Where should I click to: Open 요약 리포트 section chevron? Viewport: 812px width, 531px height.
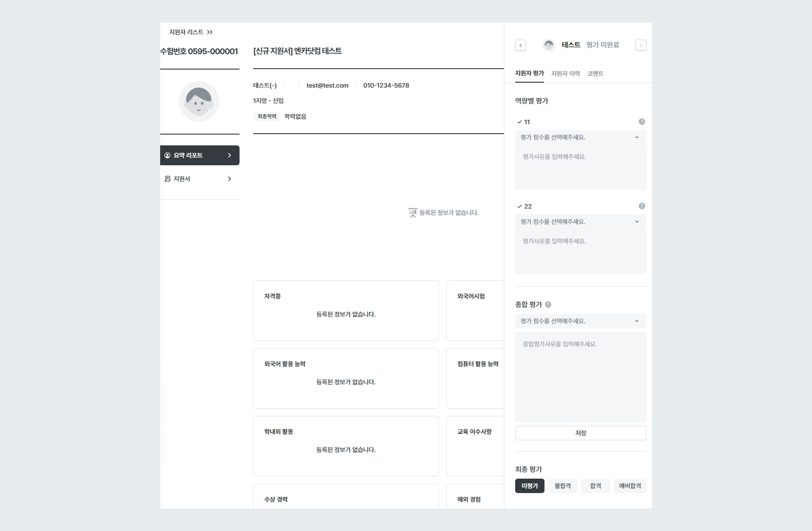[x=230, y=155]
